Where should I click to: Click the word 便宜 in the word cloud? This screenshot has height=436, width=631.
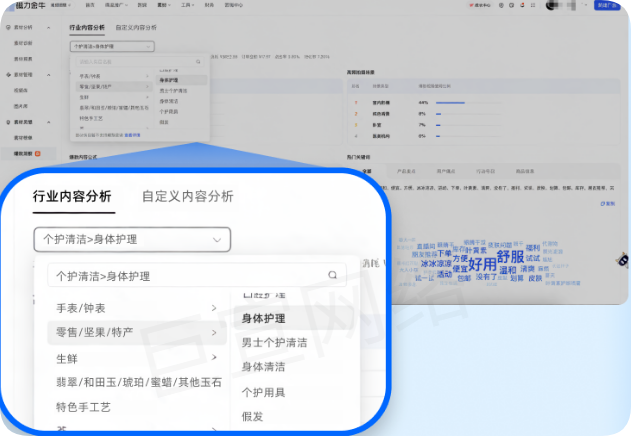(x=460, y=269)
